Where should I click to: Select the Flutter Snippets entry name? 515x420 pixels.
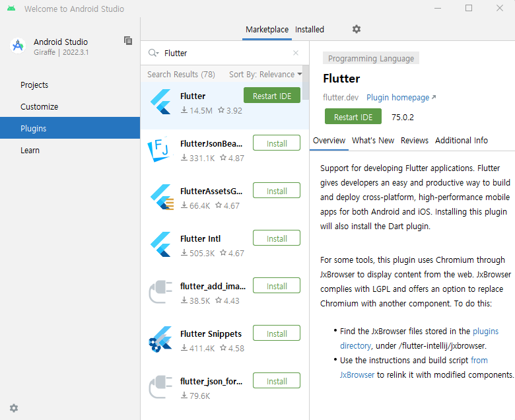click(x=211, y=334)
